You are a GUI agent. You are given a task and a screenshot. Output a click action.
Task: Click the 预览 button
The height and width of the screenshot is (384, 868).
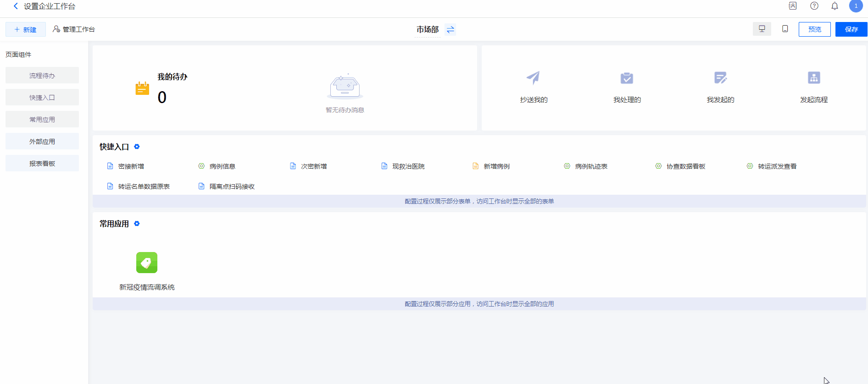[814, 29]
